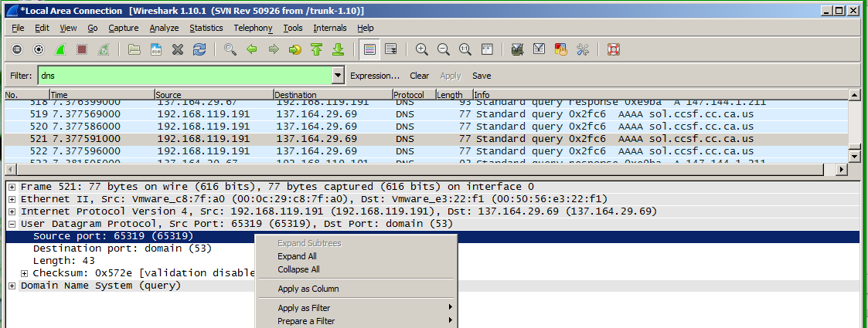
Task: Choose Expand All from context menu
Action: click(x=356, y=256)
